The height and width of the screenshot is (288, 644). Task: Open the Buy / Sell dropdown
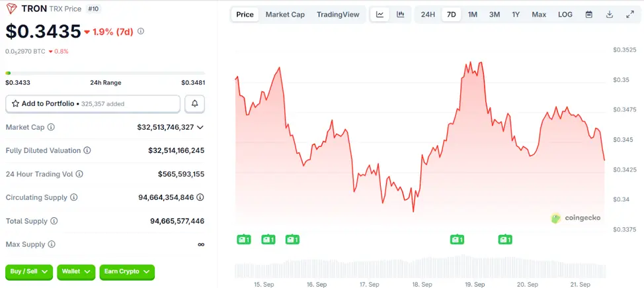[30, 271]
